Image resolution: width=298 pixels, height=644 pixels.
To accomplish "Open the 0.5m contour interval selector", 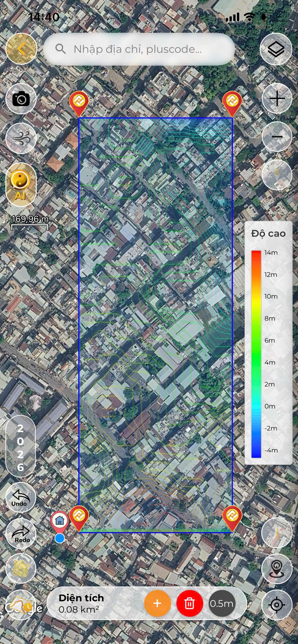I will coord(222,603).
